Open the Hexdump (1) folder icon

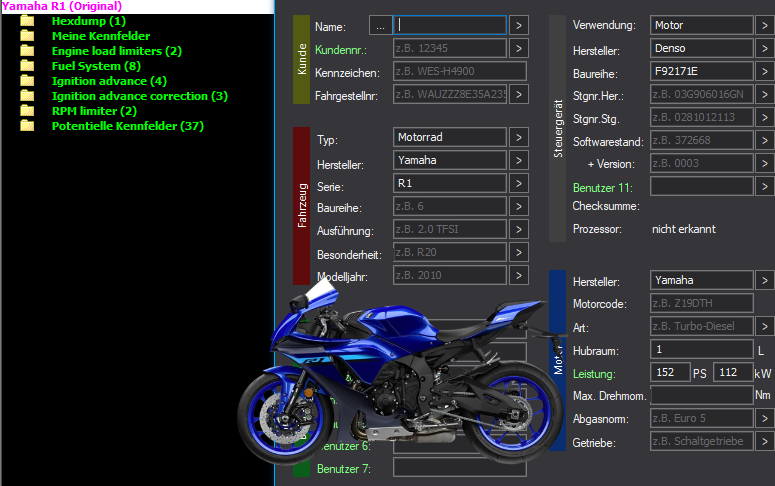27,21
